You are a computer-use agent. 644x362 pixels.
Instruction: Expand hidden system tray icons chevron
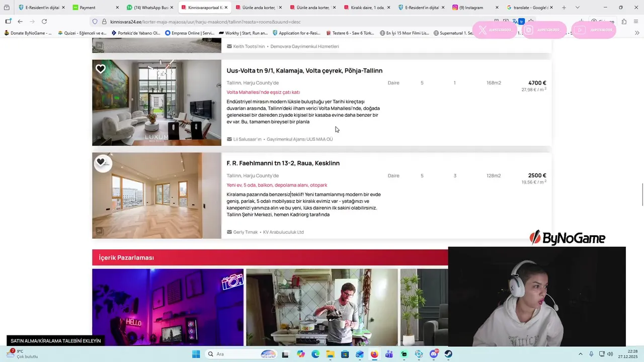coord(581,354)
